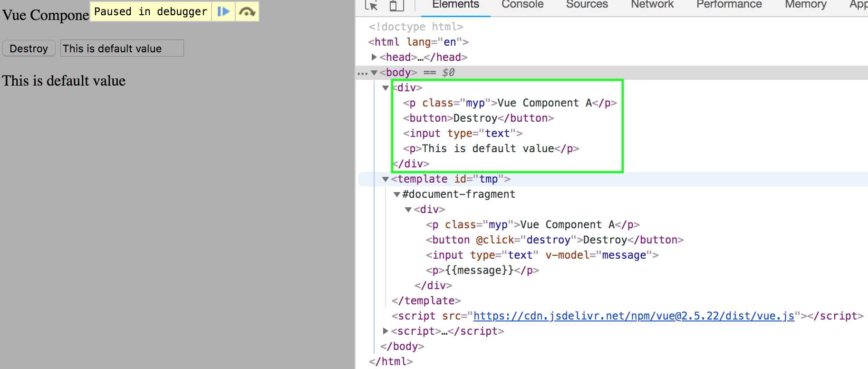Switch to the Console tab

pos(522,5)
